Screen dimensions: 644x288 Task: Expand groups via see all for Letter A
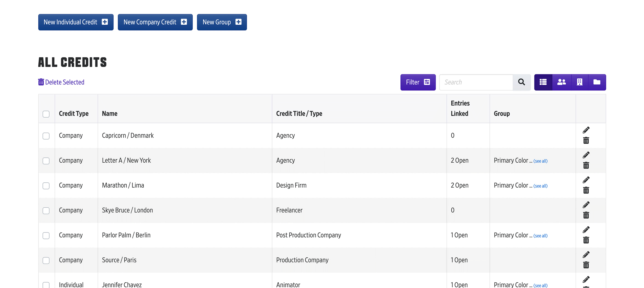(540, 161)
